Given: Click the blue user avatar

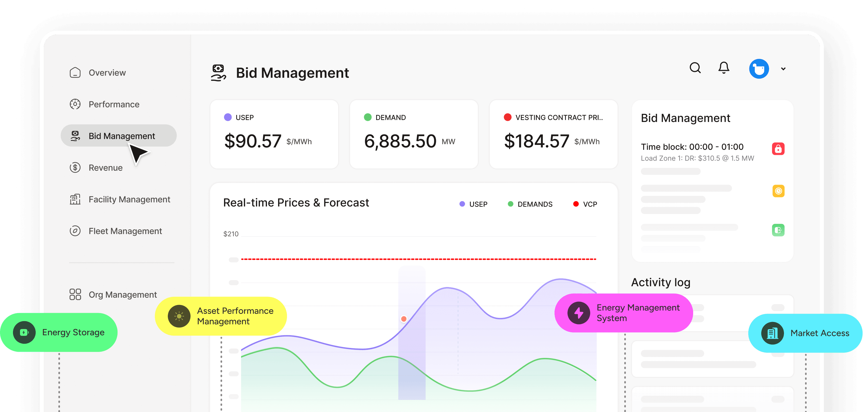Looking at the screenshot, I should (x=759, y=69).
